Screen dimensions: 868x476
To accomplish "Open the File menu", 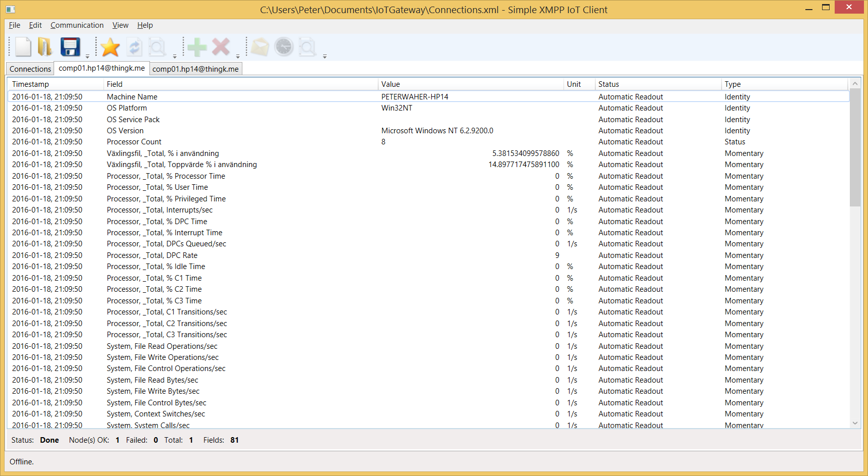I will click(15, 25).
